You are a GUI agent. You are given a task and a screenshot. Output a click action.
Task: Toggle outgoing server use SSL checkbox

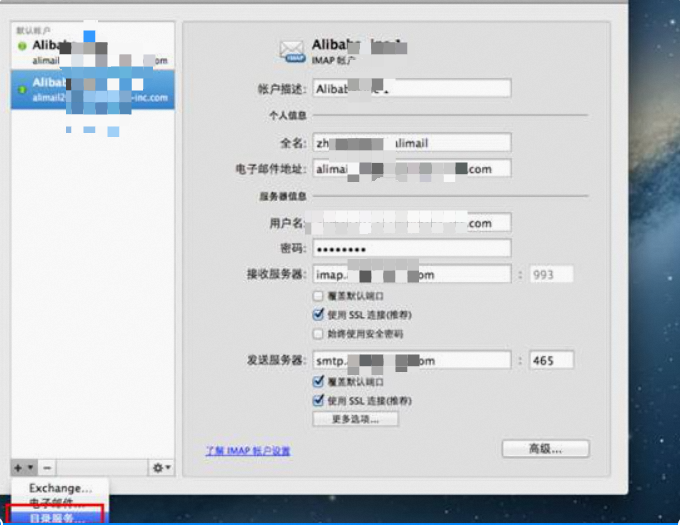pos(318,400)
